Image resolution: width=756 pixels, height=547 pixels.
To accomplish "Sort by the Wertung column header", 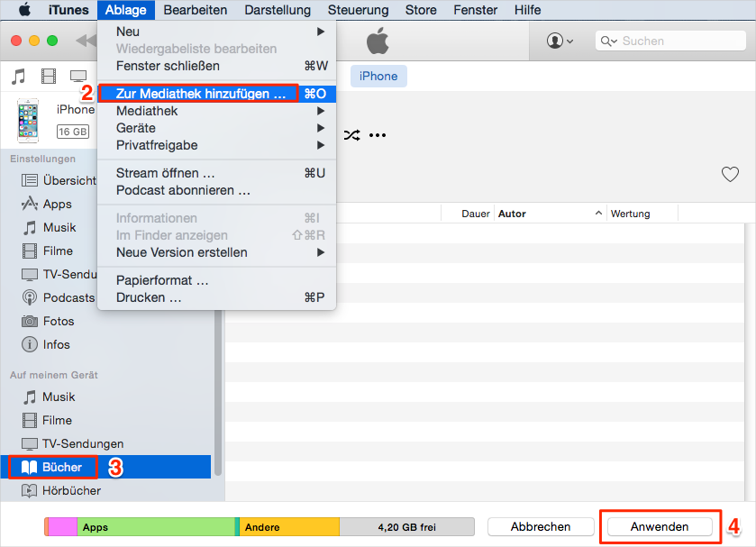I will coord(642,214).
